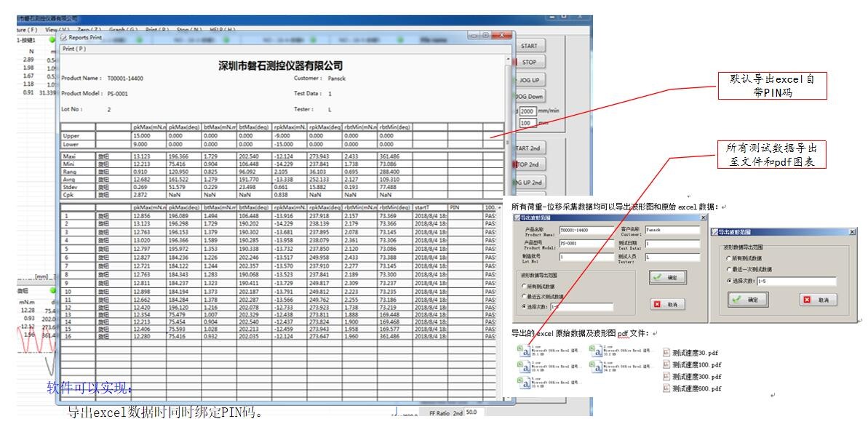This screenshot has width=868, height=427.
Task: Click red X 取消 in left export dialog
Action: coord(666,305)
